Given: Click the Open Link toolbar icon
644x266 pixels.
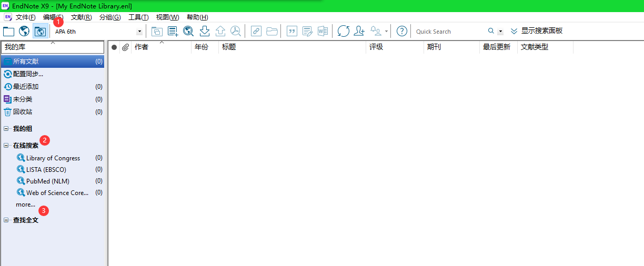Looking at the screenshot, I should [256, 31].
